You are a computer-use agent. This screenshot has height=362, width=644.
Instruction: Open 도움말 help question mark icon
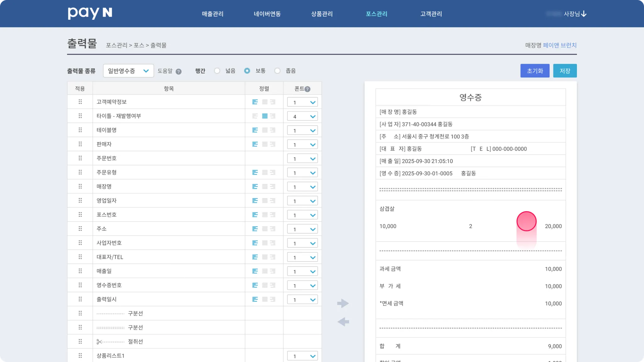click(179, 71)
